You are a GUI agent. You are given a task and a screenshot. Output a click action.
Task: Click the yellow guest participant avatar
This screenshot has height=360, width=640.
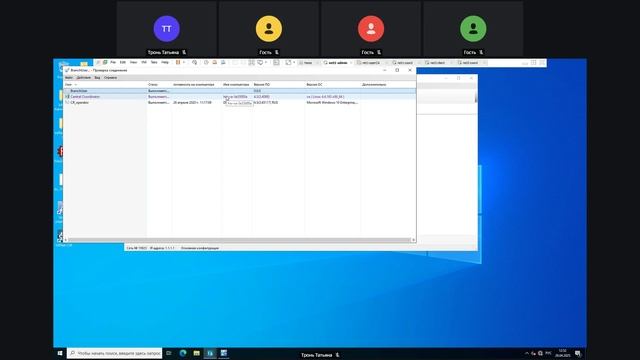pyautogui.click(x=269, y=29)
